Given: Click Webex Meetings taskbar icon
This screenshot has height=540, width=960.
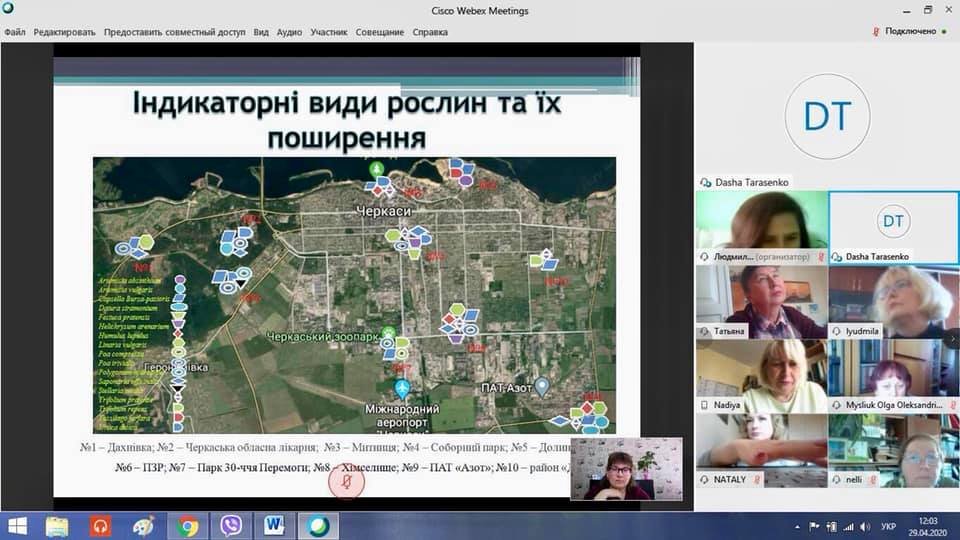Looking at the screenshot, I should [318, 526].
